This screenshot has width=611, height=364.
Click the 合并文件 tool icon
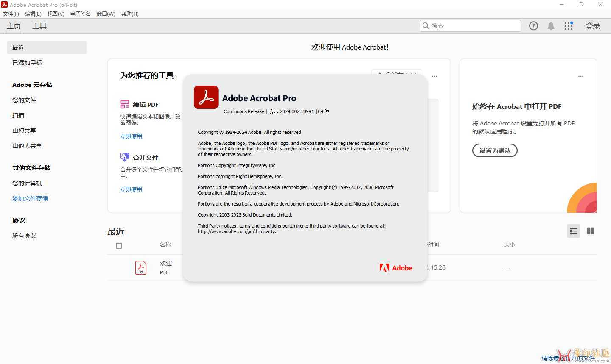125,157
